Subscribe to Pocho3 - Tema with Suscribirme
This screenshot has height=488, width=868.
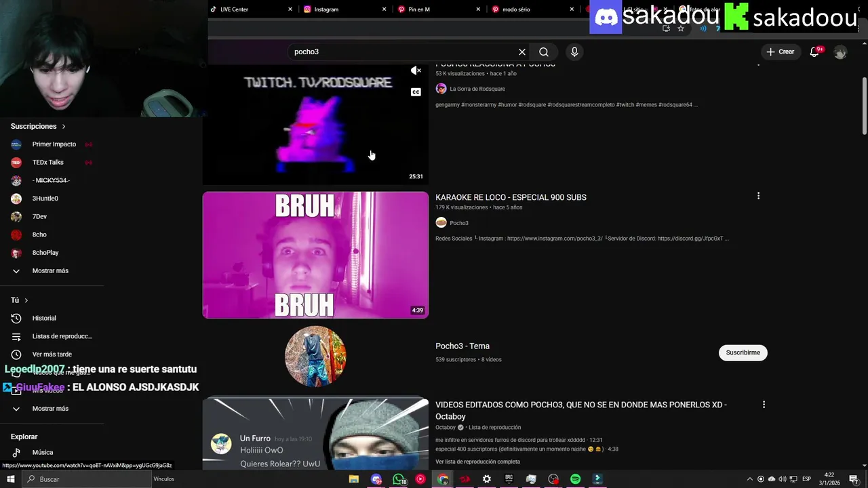743,352
